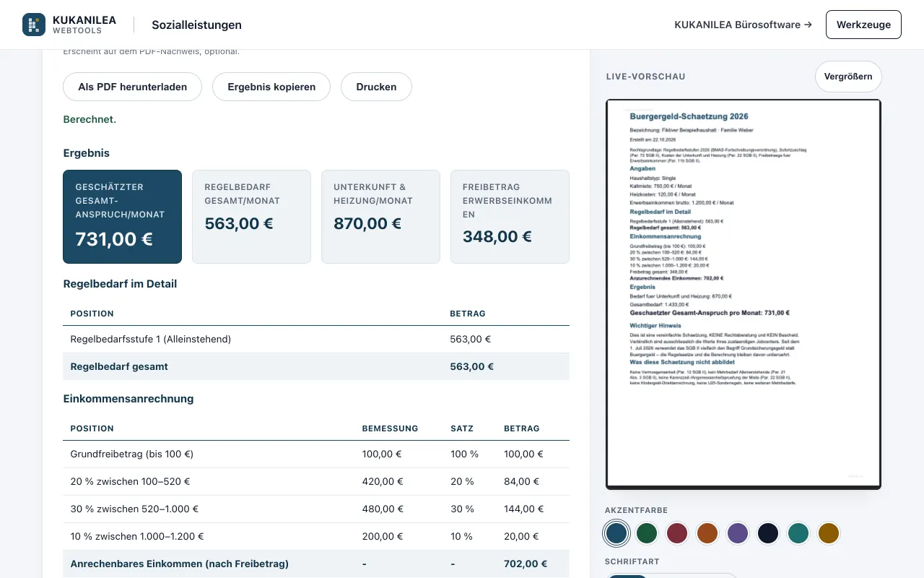Click the bold 'Regelbedarf gesamt' table row label
This screenshot has width=924, height=578.
pos(119,366)
